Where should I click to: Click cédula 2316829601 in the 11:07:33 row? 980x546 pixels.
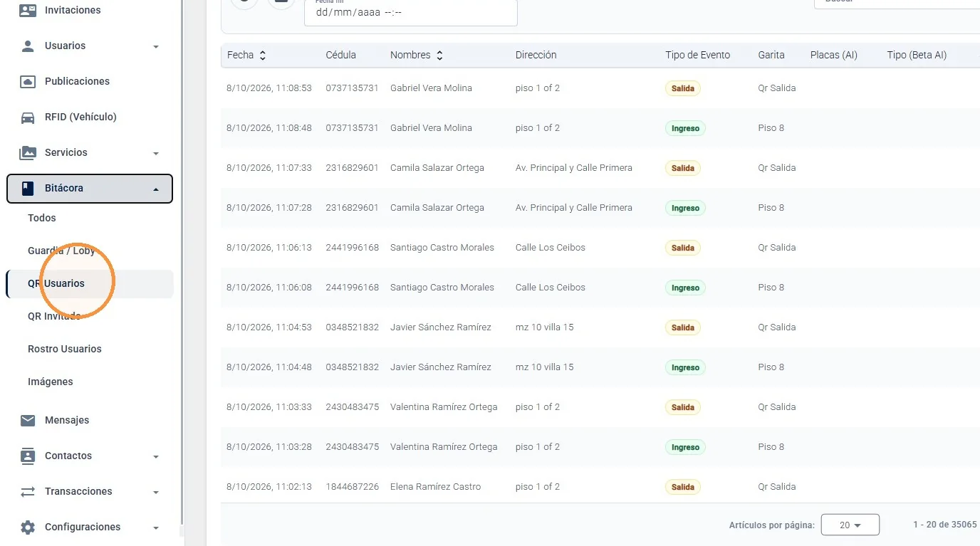tap(353, 168)
